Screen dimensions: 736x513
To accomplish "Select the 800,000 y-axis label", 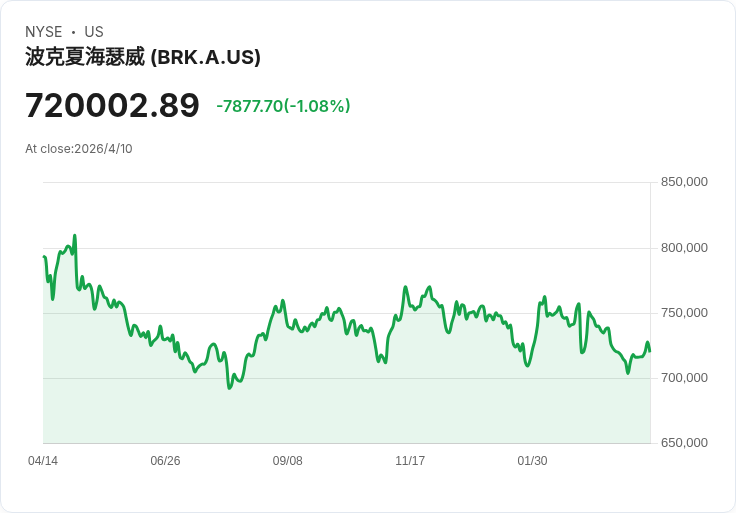I will point(684,248).
